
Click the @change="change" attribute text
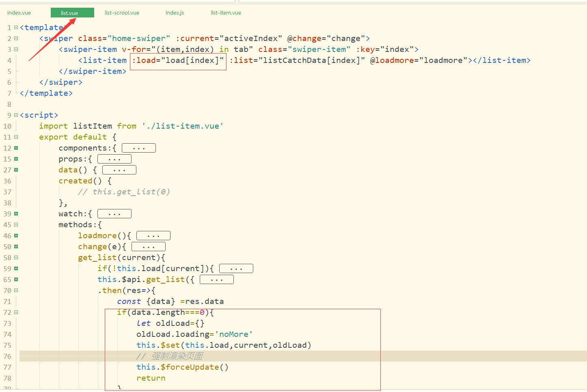pos(326,39)
